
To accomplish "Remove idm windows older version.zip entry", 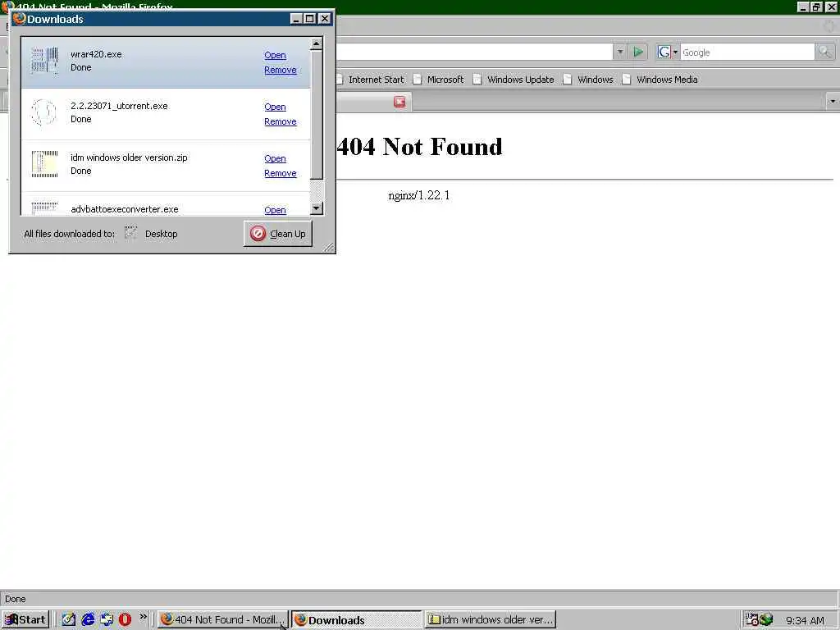I will [x=281, y=173].
